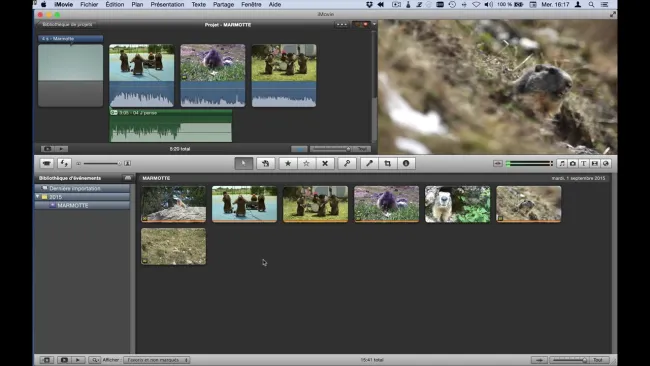Screen dimensions: 650x366
Task: Open the Plan menu
Action: (x=137, y=5)
